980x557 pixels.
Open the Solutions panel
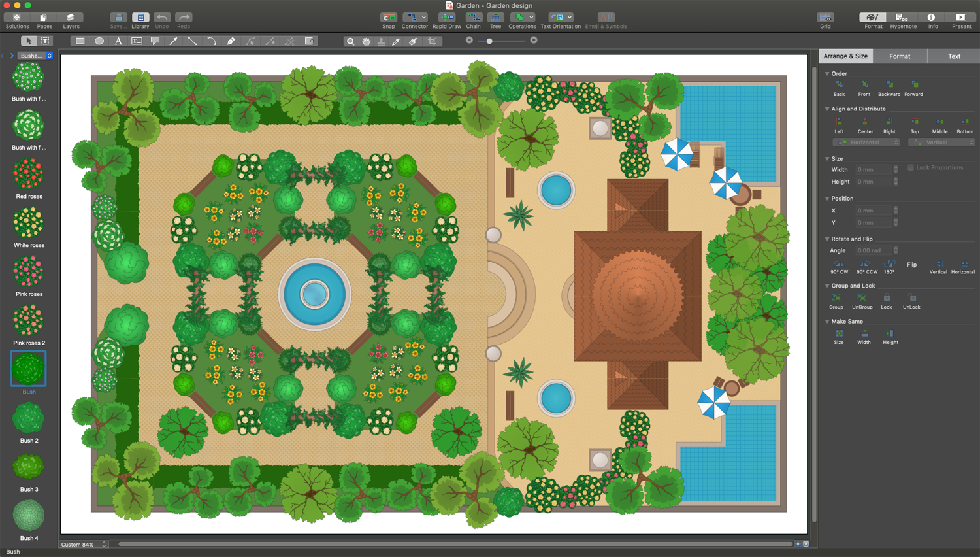point(17,21)
